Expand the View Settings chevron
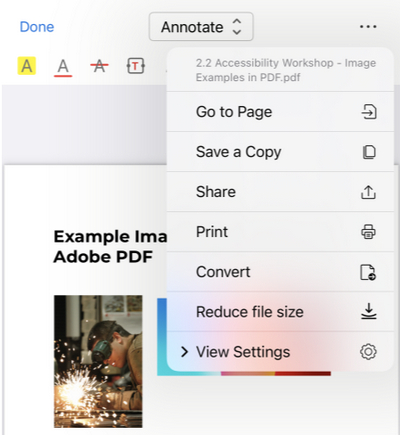The height and width of the screenshot is (435, 400). pos(184,352)
